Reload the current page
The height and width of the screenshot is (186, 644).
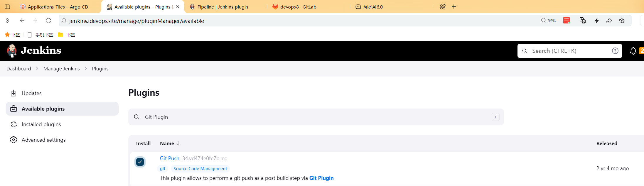click(48, 21)
